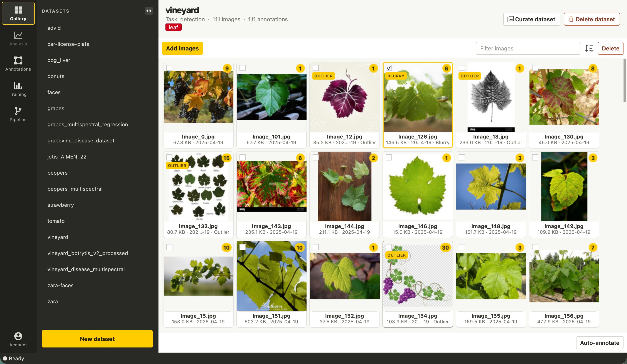Click OUTLIER tag on Image_13.jpg
Image resolution: width=627 pixels, height=364 pixels.
pyautogui.click(x=470, y=76)
